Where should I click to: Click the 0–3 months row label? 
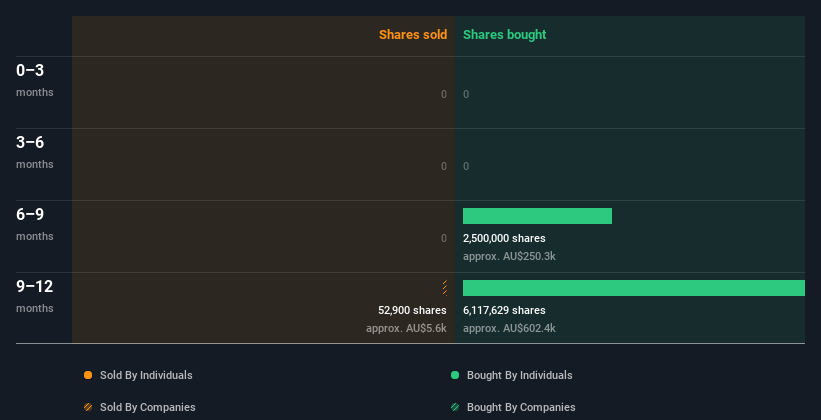pyautogui.click(x=35, y=80)
